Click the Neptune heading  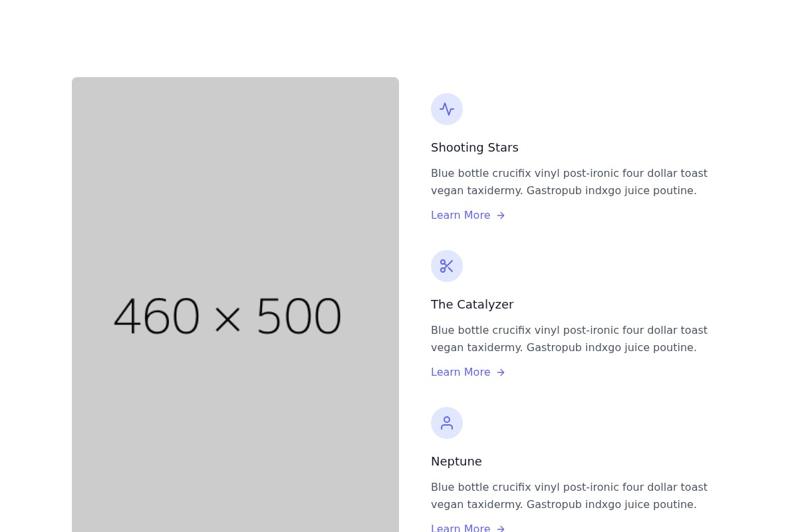coord(456,461)
